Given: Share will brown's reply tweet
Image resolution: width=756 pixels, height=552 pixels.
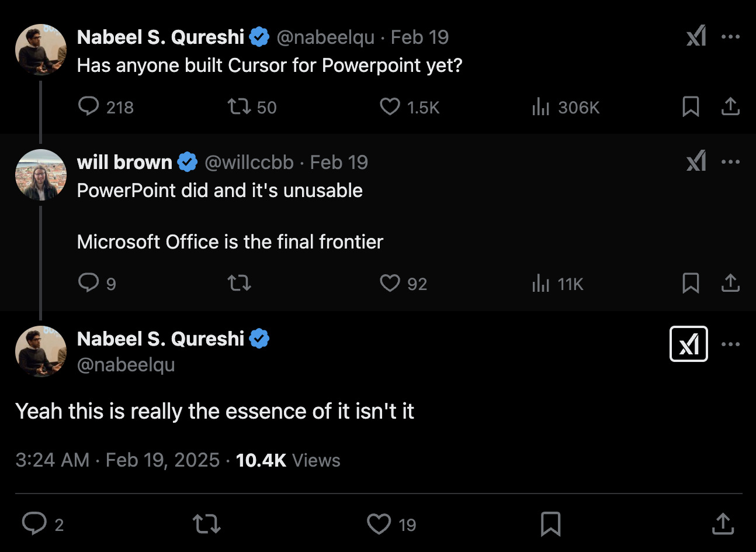Looking at the screenshot, I should [x=730, y=283].
